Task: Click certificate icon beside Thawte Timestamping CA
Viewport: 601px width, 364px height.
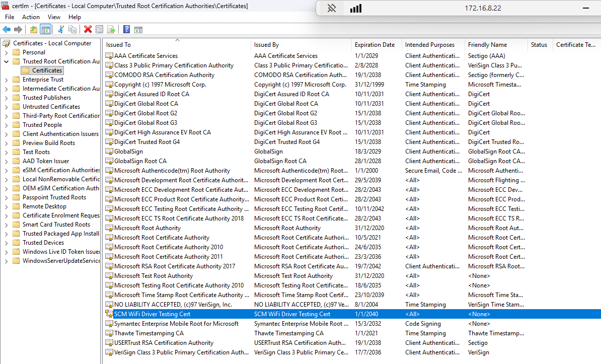Action: pos(109,333)
